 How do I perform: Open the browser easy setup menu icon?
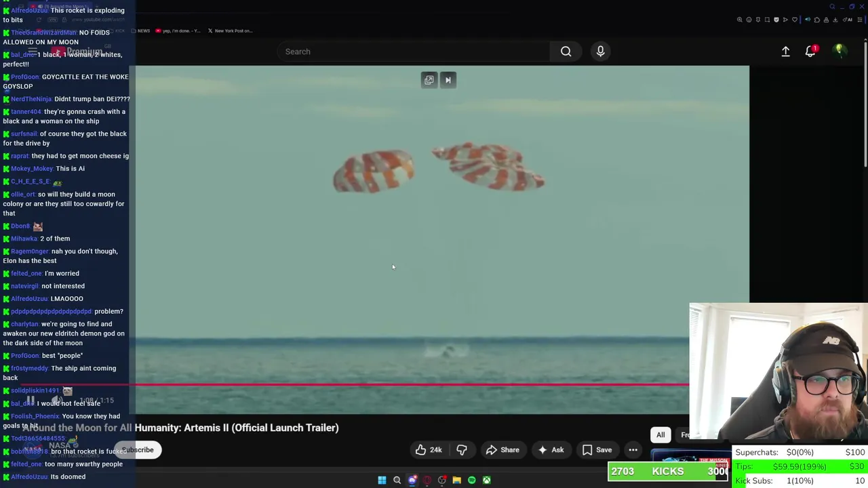pos(860,20)
